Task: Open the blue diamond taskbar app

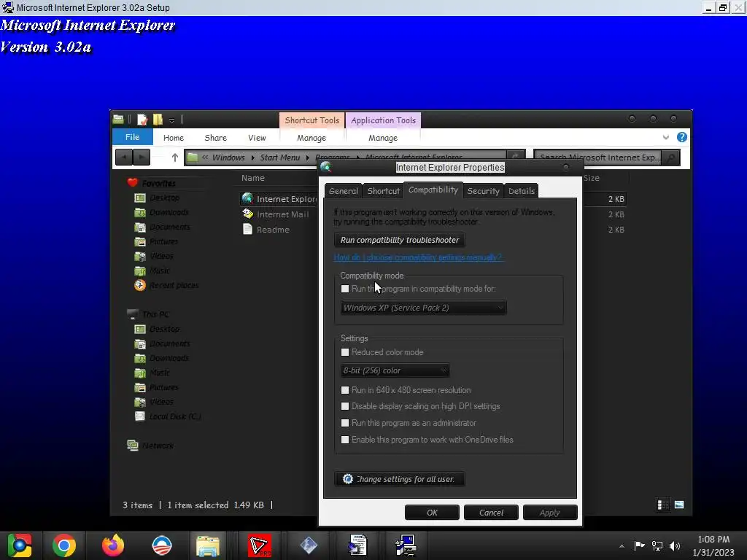Action: 309,545
